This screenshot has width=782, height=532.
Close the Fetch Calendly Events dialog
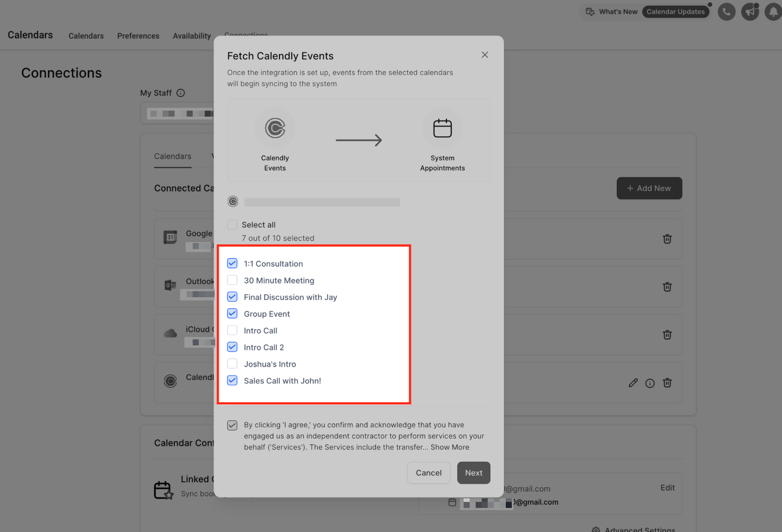pyautogui.click(x=485, y=55)
